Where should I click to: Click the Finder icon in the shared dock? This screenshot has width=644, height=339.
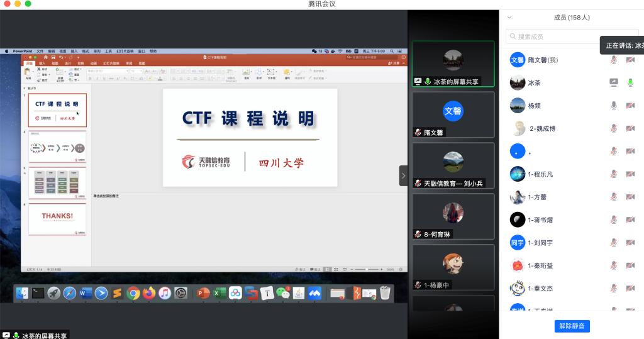[x=22, y=292]
